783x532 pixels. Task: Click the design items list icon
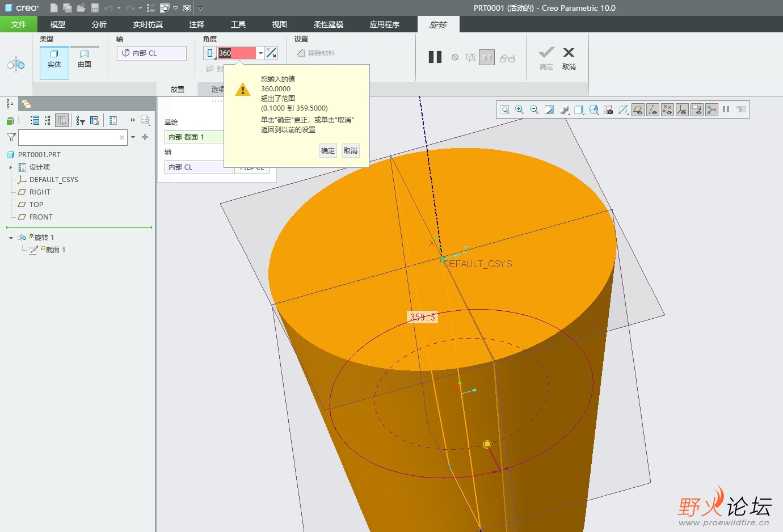(x=113, y=120)
